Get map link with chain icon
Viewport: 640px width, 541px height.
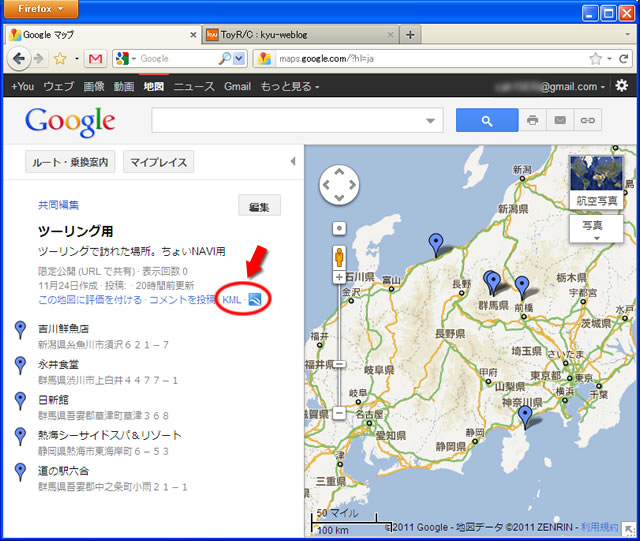click(x=587, y=120)
